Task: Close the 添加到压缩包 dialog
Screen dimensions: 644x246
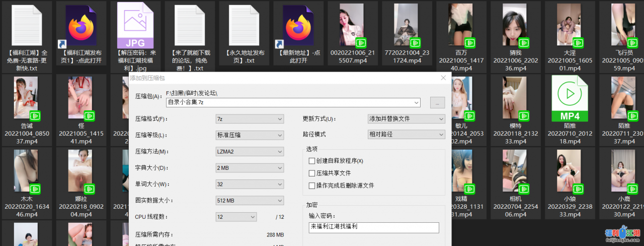Action: (x=443, y=78)
